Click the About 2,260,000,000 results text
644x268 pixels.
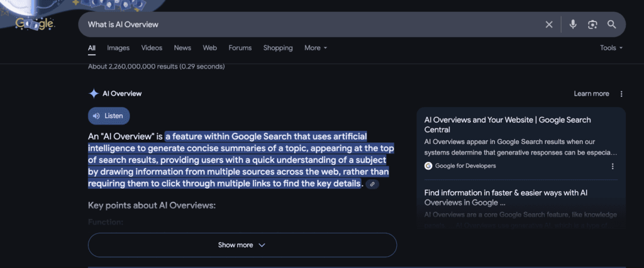(156, 66)
